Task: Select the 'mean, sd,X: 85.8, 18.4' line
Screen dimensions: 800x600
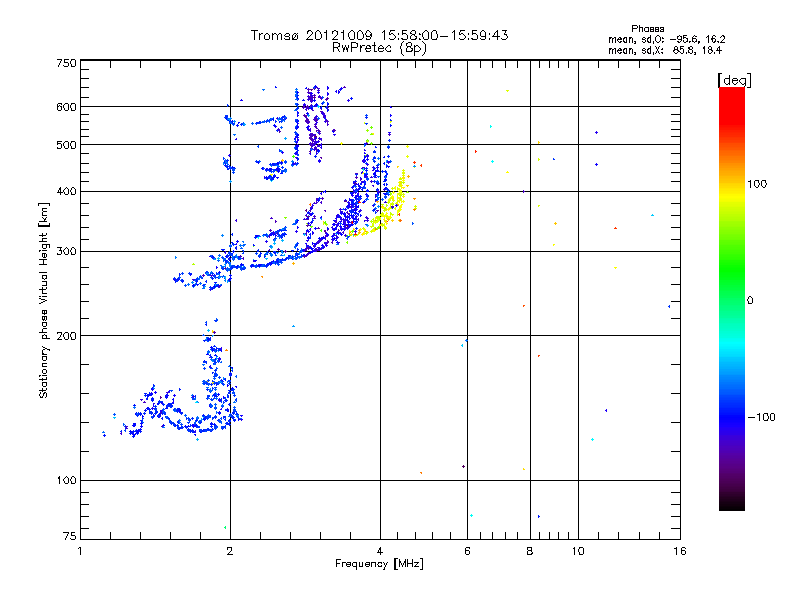Action: coord(665,50)
